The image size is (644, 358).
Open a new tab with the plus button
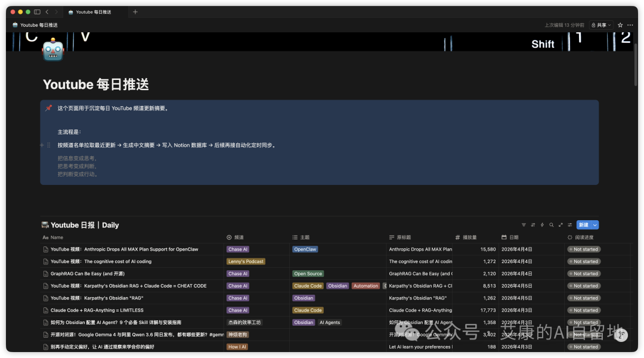(x=135, y=12)
